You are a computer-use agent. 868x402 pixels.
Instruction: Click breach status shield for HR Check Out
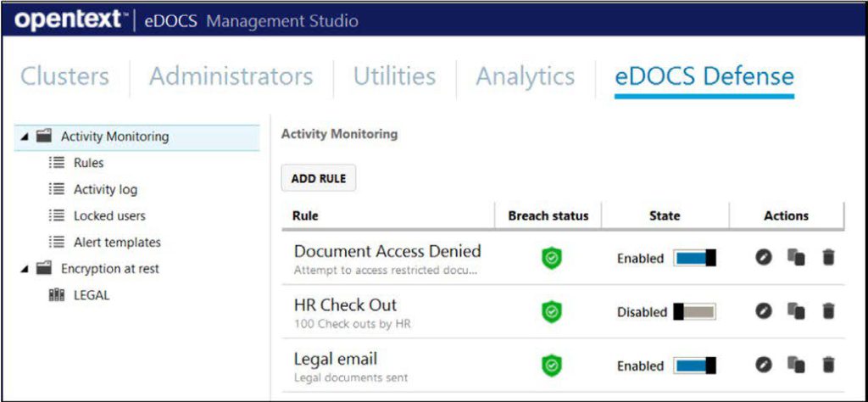coord(551,312)
